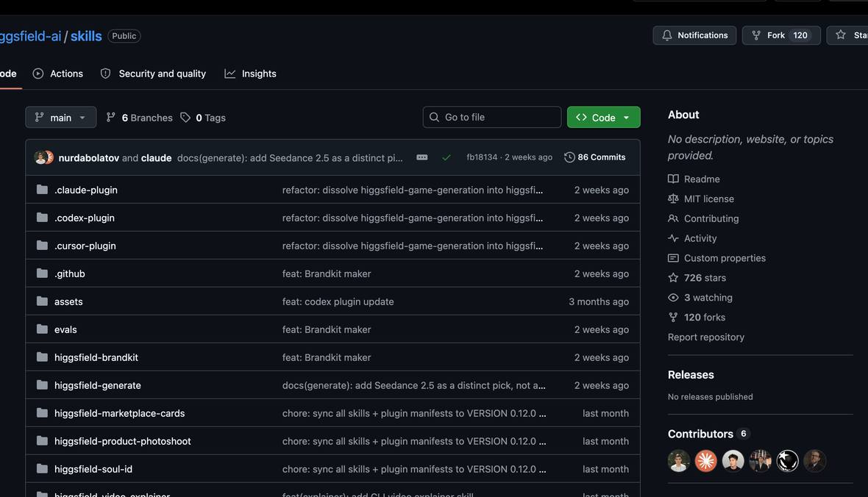This screenshot has width=868, height=497.
Task: Open the Activity link
Action: point(692,238)
